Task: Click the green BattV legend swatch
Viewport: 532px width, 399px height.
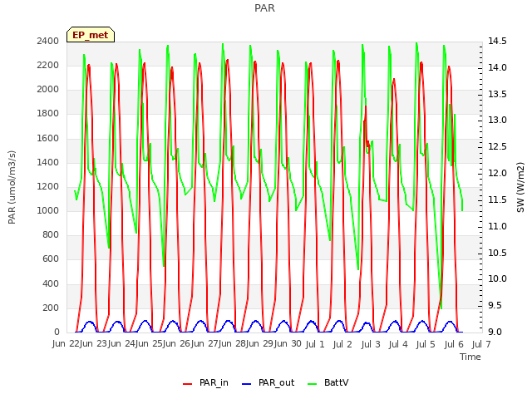Action: [312, 384]
